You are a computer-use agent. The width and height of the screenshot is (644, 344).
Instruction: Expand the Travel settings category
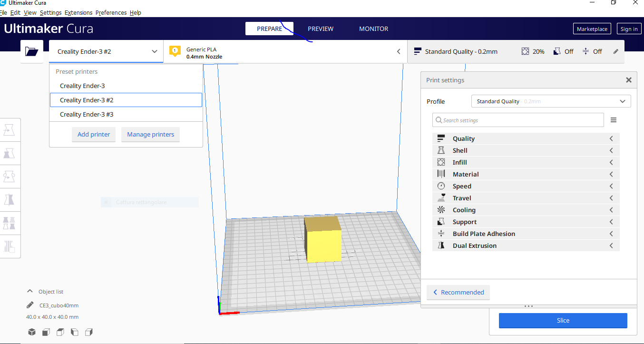pos(526,198)
